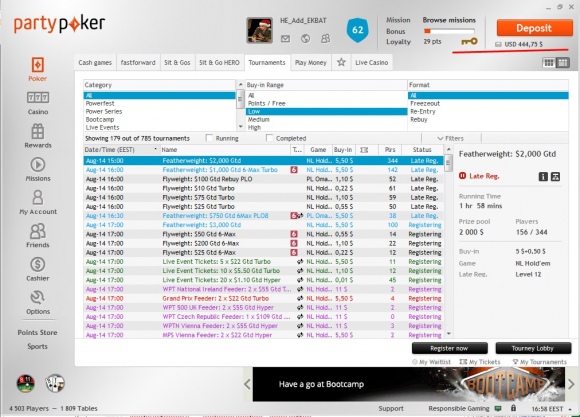This screenshot has height=417, width=580.
Task: Launch the roulette quick game icon
Action: tap(26, 383)
